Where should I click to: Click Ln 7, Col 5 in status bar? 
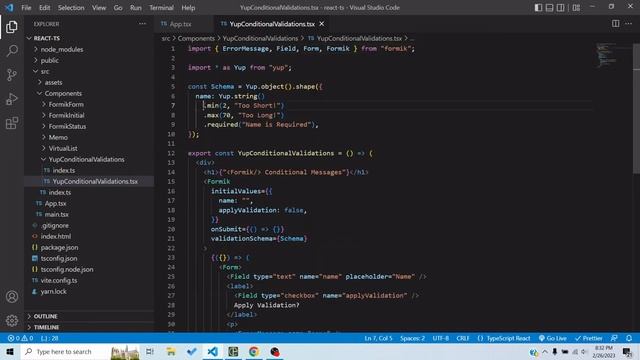(378, 338)
